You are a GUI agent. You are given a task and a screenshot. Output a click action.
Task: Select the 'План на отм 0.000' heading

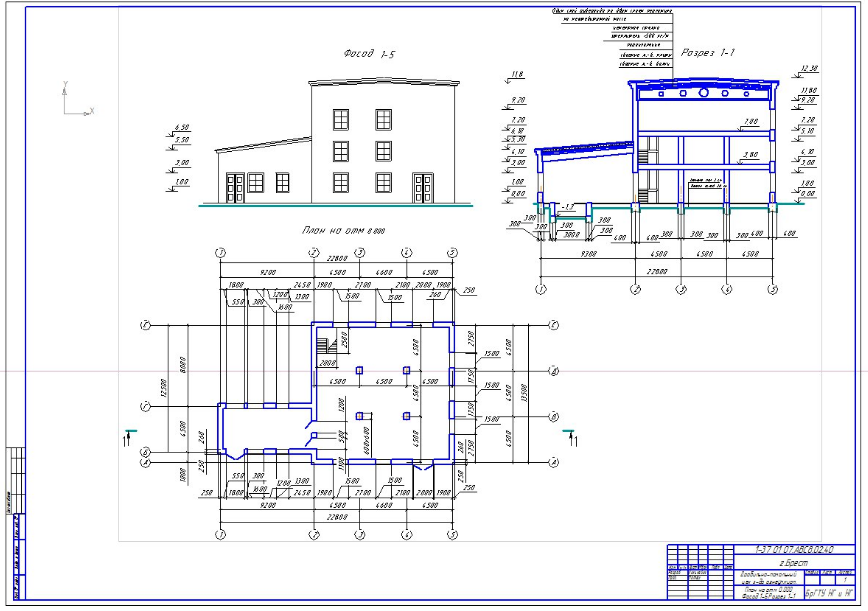[x=343, y=230]
